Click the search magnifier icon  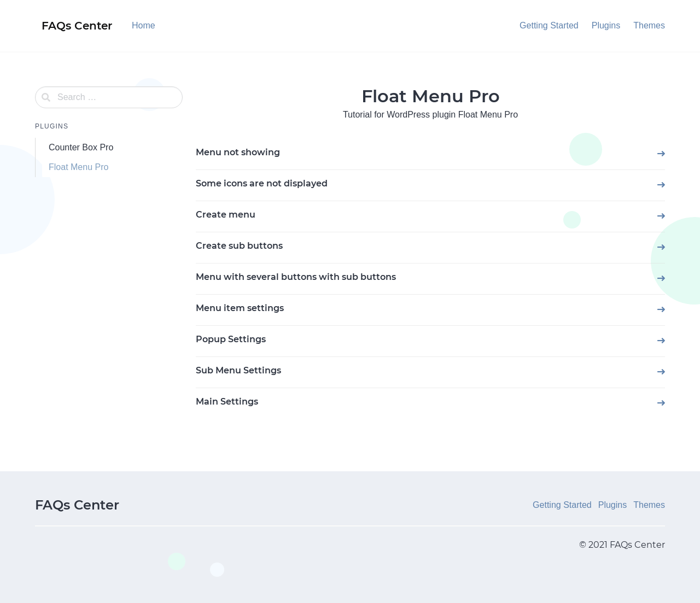[x=46, y=97]
